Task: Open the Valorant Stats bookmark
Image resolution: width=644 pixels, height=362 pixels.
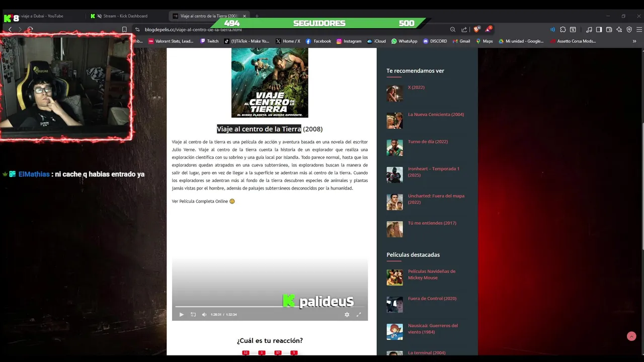Action: point(171,41)
